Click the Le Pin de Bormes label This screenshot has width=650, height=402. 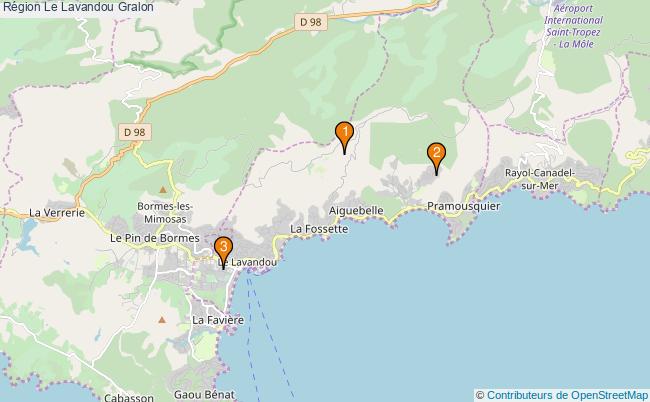click(x=155, y=238)
